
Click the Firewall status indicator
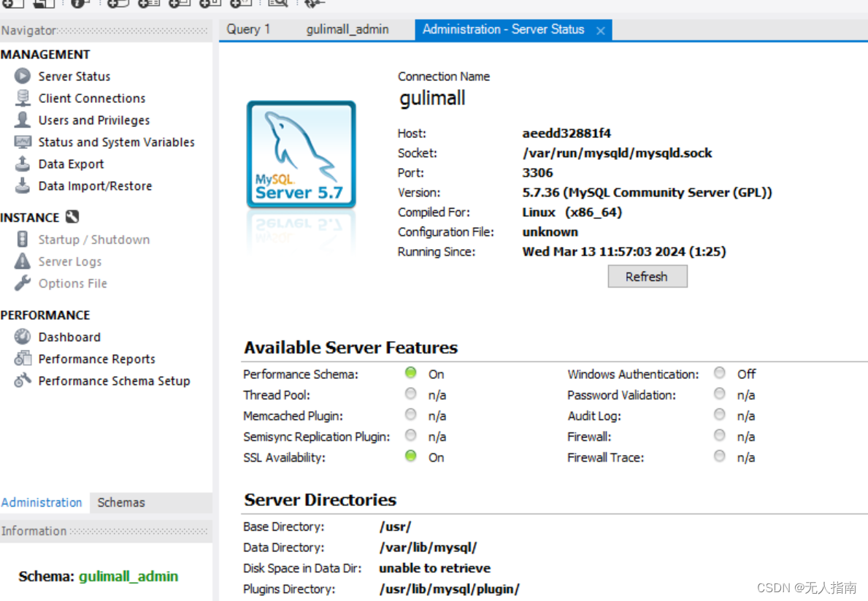click(x=719, y=435)
